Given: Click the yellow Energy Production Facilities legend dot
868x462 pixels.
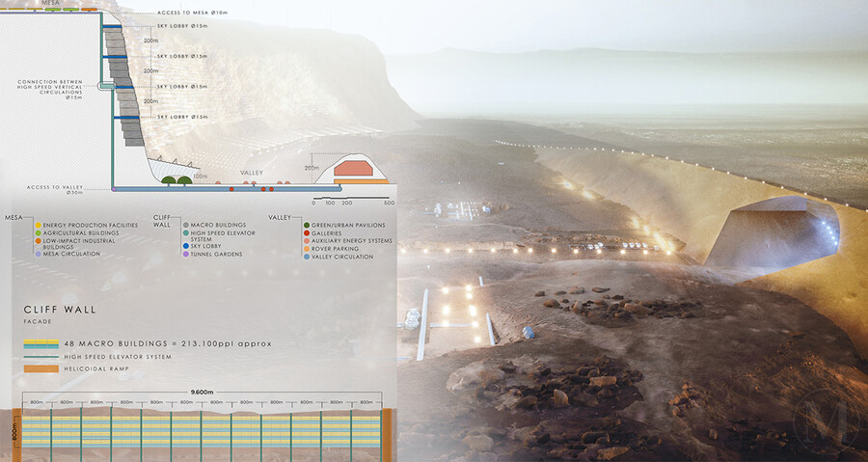Looking at the screenshot, I should [x=37, y=225].
